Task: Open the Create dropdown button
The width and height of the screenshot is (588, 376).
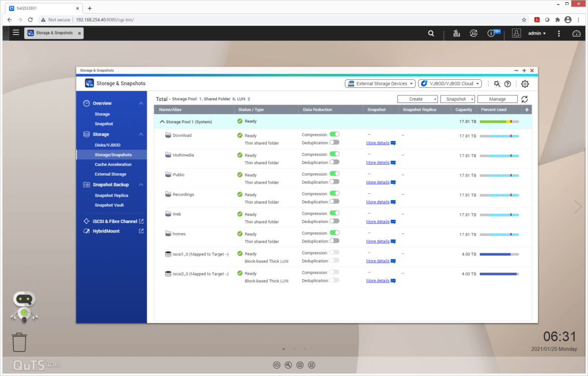Action: point(417,99)
